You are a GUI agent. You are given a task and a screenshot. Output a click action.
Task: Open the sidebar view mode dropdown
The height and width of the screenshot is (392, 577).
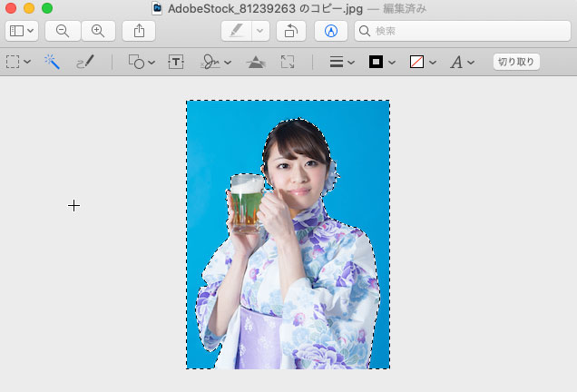23,31
